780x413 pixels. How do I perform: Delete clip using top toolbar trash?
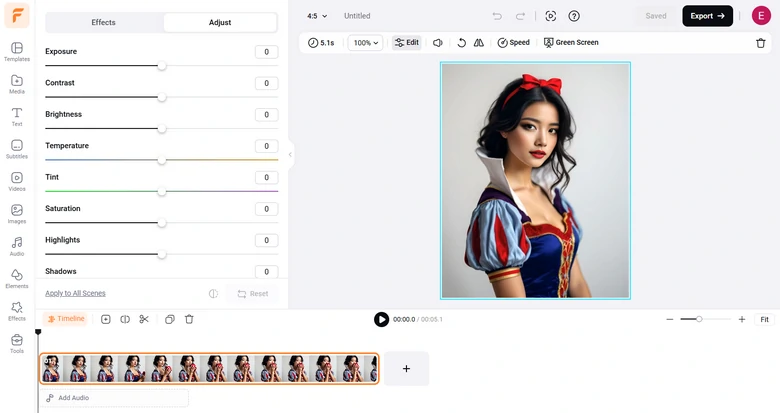[761, 43]
